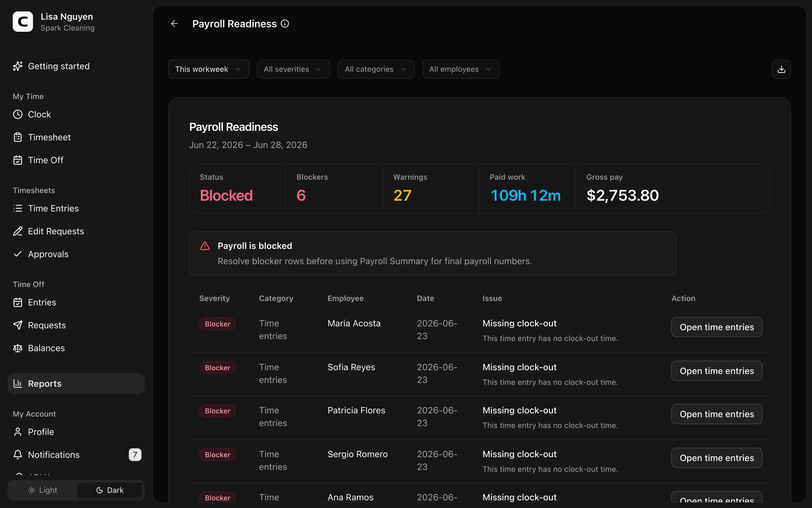Open Balances under Time Off
The image size is (812, 508).
(76, 348)
